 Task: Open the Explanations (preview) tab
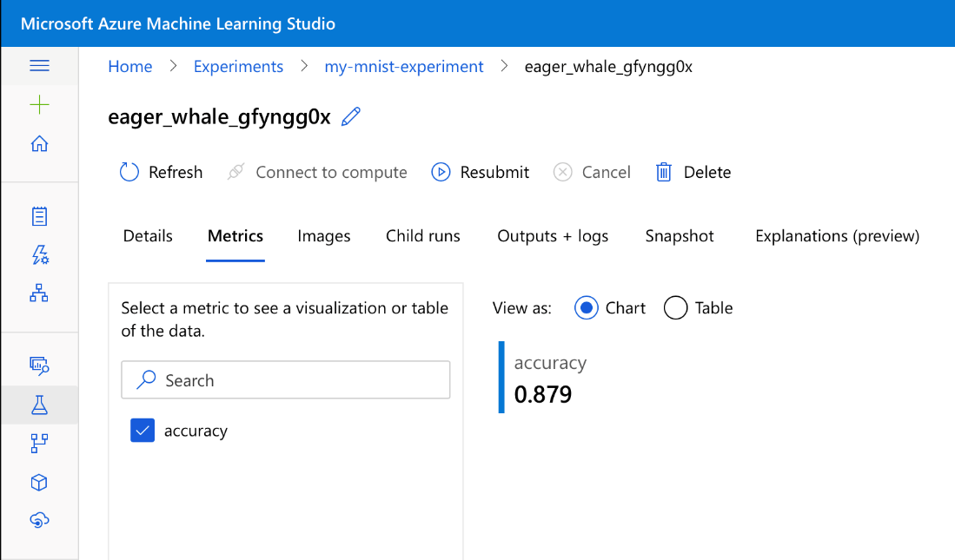tap(838, 236)
